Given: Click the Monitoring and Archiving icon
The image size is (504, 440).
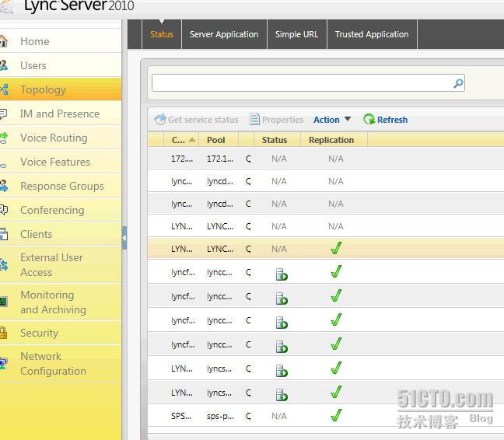Looking at the screenshot, I should 3,302.
